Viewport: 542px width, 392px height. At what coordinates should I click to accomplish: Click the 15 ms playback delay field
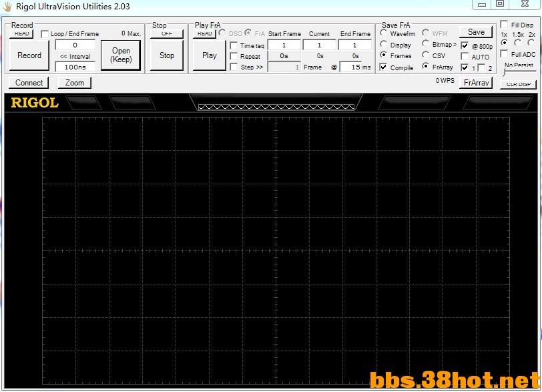click(350, 67)
